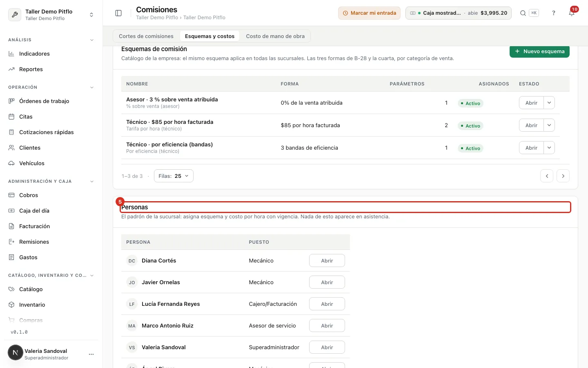Click the Indicadores bar chart icon
Image resolution: width=588 pixels, height=368 pixels.
(11, 54)
